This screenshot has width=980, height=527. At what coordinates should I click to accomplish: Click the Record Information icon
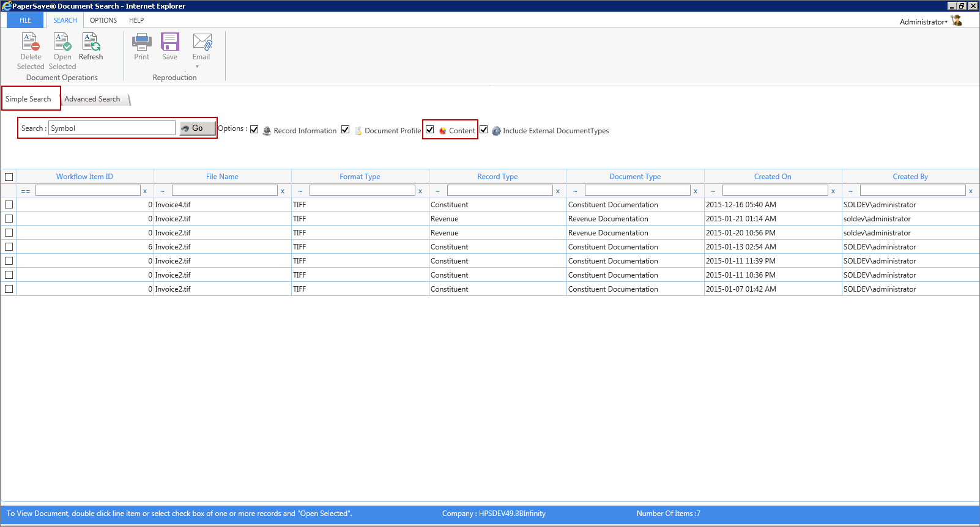[x=267, y=131]
